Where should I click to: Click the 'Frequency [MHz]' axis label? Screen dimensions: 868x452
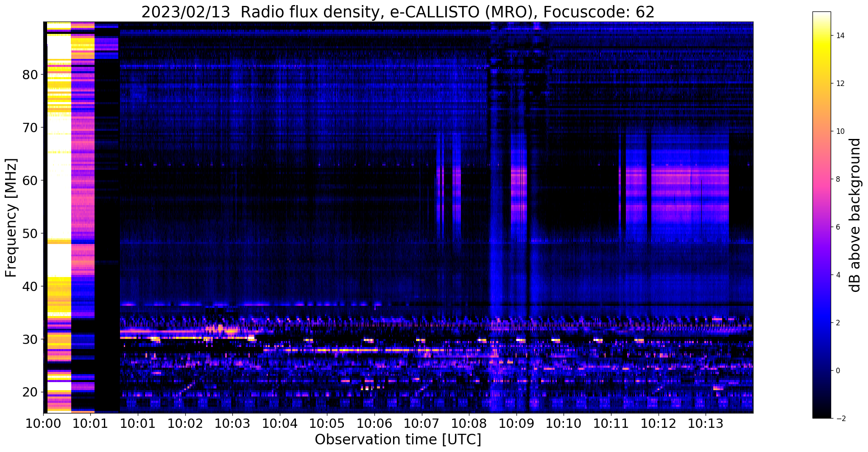pyautogui.click(x=11, y=218)
